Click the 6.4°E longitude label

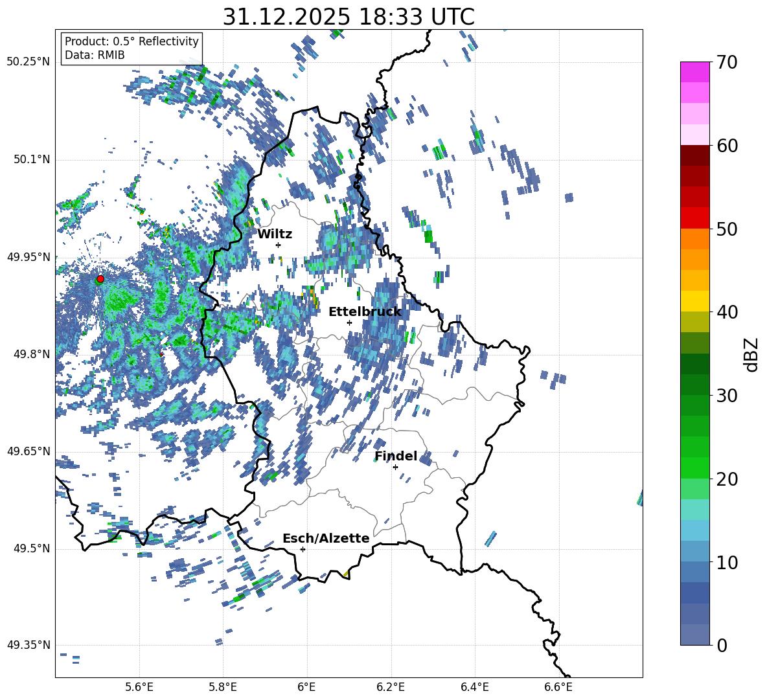[x=474, y=687]
